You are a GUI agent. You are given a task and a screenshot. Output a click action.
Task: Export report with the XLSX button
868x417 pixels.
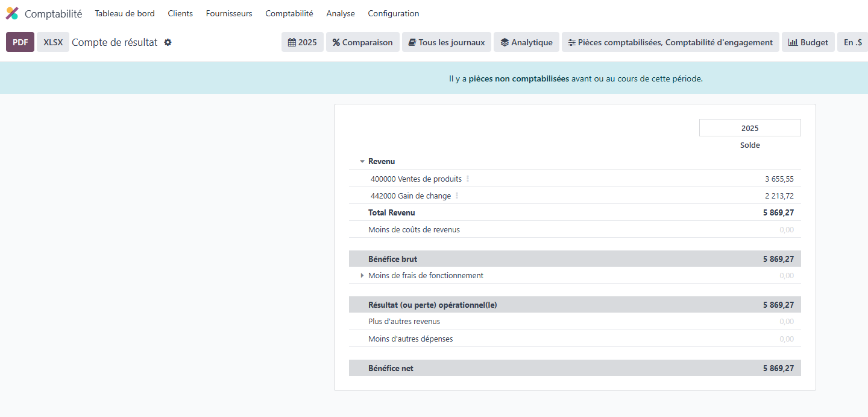point(53,42)
